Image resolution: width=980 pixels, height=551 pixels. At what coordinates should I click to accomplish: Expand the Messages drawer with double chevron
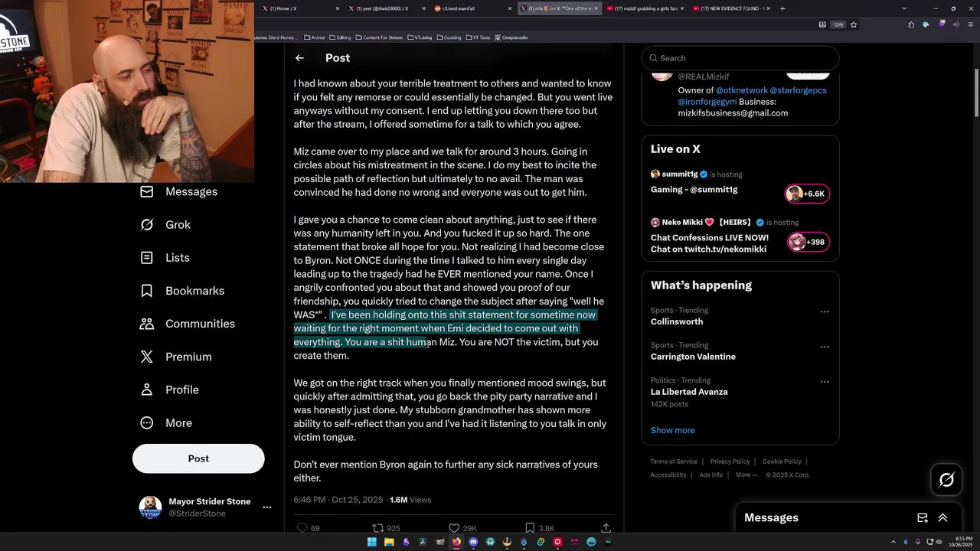[x=943, y=518]
